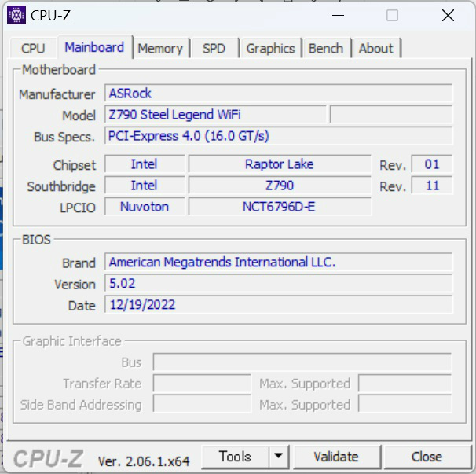Click the Bus Specs PCI-Express 4.0 field
476x474 pixels.
(278, 136)
